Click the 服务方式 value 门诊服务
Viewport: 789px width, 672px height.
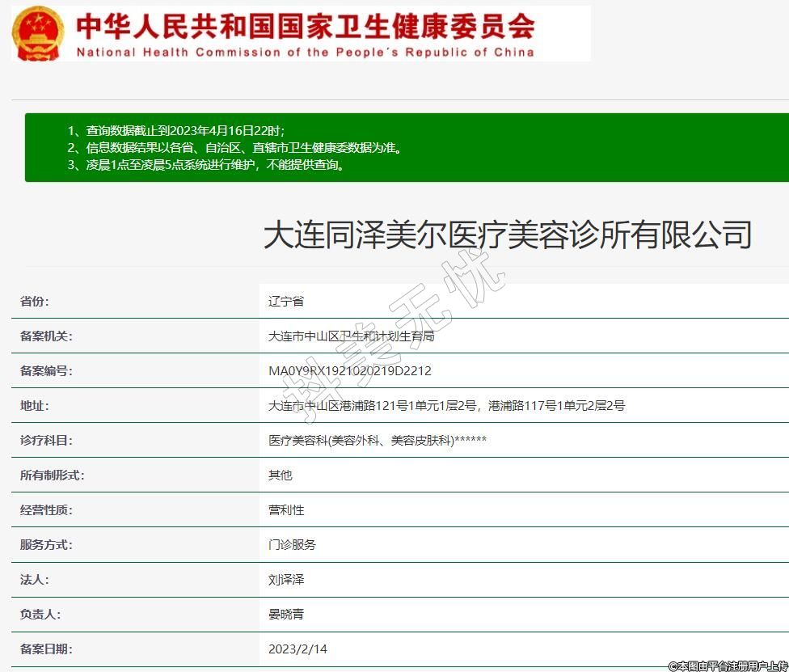pyautogui.click(x=292, y=544)
